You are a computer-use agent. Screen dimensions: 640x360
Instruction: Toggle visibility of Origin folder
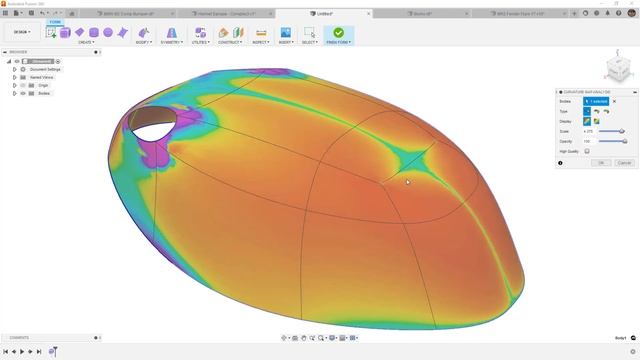pyautogui.click(x=23, y=85)
